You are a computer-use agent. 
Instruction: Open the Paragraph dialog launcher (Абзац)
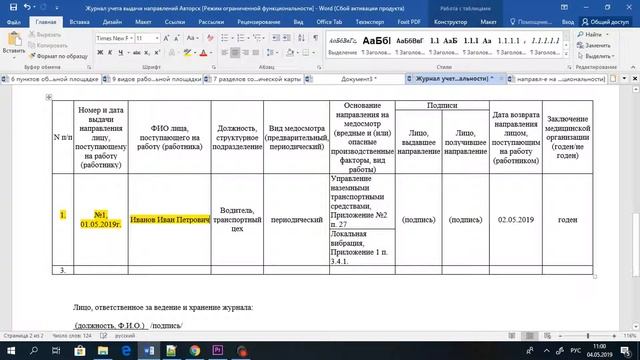[x=319, y=67]
